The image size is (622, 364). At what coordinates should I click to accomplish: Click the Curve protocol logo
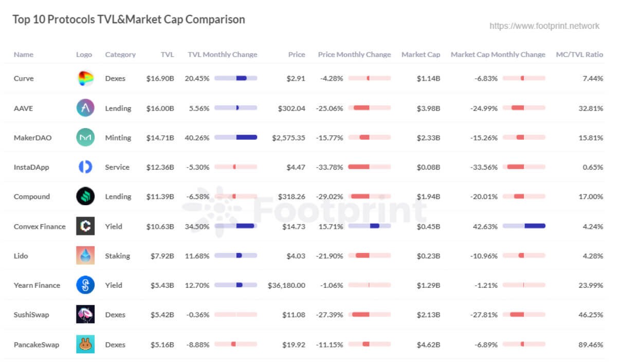click(x=85, y=79)
